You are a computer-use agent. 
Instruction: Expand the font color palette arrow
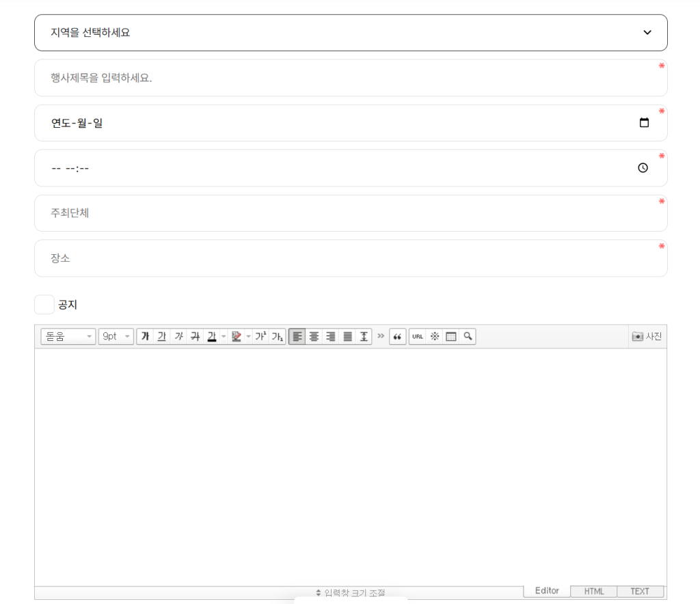(x=224, y=336)
